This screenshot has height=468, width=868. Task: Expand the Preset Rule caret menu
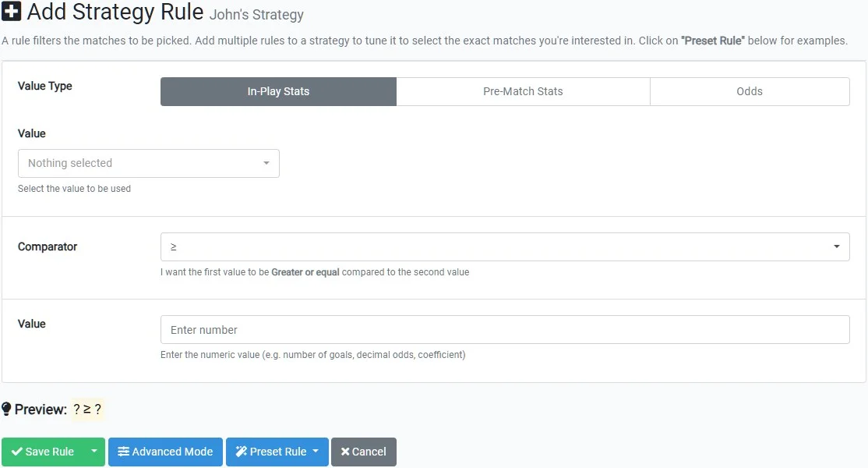(x=316, y=452)
